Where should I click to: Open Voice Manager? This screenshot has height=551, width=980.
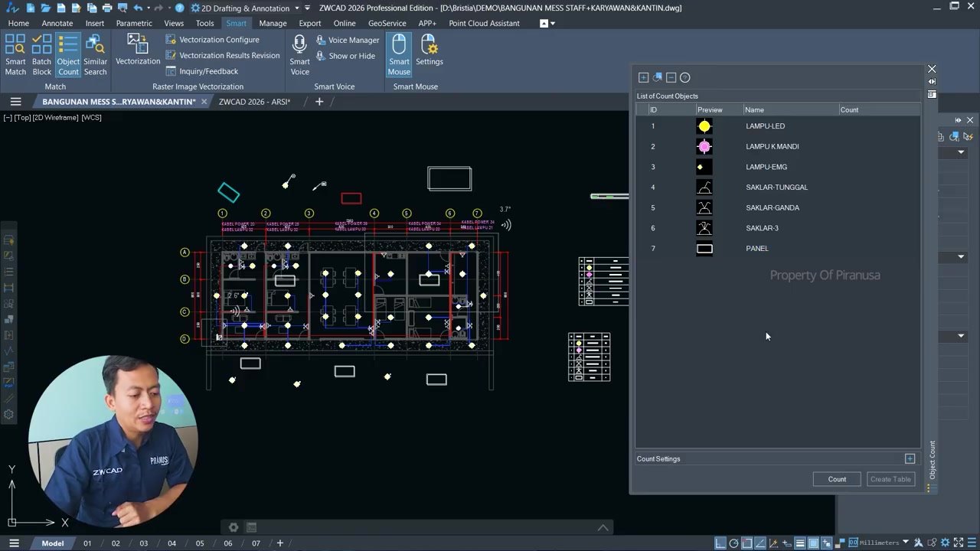[346, 40]
